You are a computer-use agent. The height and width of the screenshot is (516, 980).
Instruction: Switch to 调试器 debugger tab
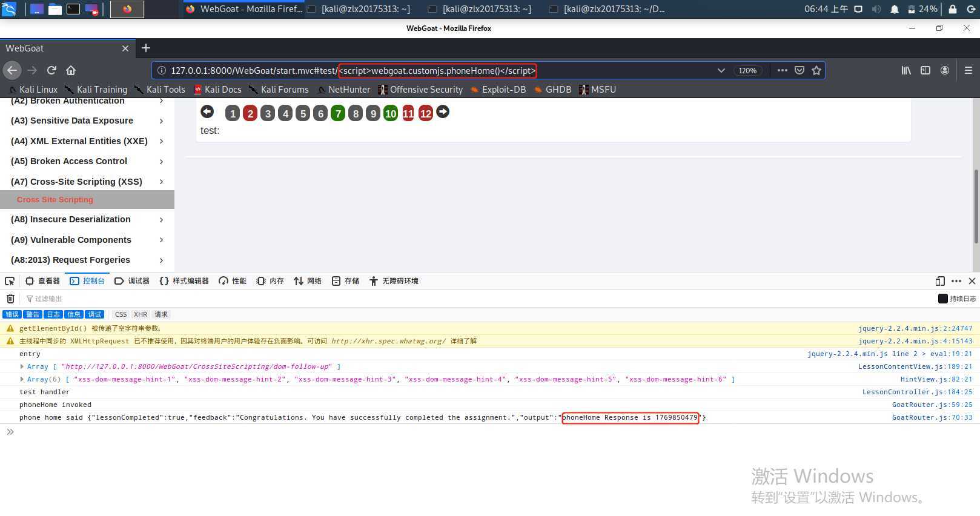(x=131, y=281)
